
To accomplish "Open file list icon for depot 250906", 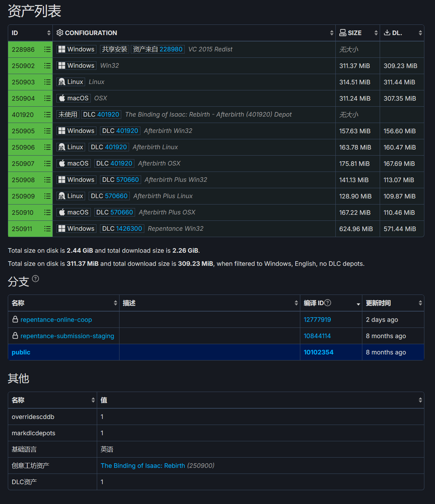I will [x=47, y=147].
